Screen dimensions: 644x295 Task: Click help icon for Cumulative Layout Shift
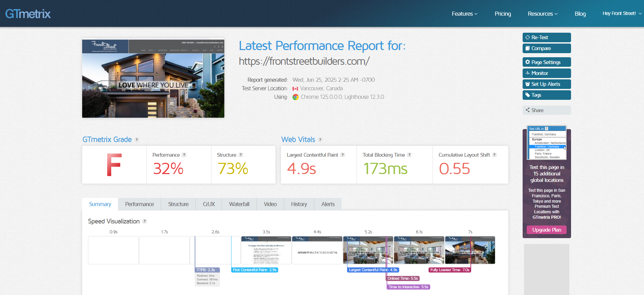(494, 155)
